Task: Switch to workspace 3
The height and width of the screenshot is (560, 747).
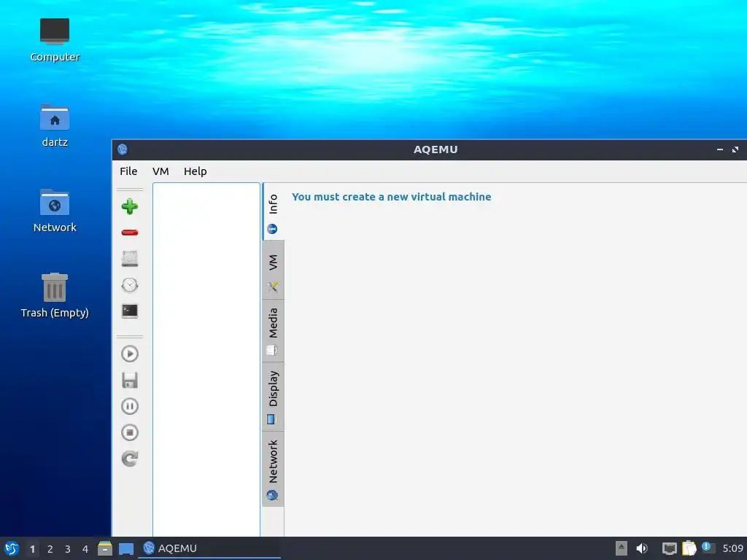Action: click(68, 549)
